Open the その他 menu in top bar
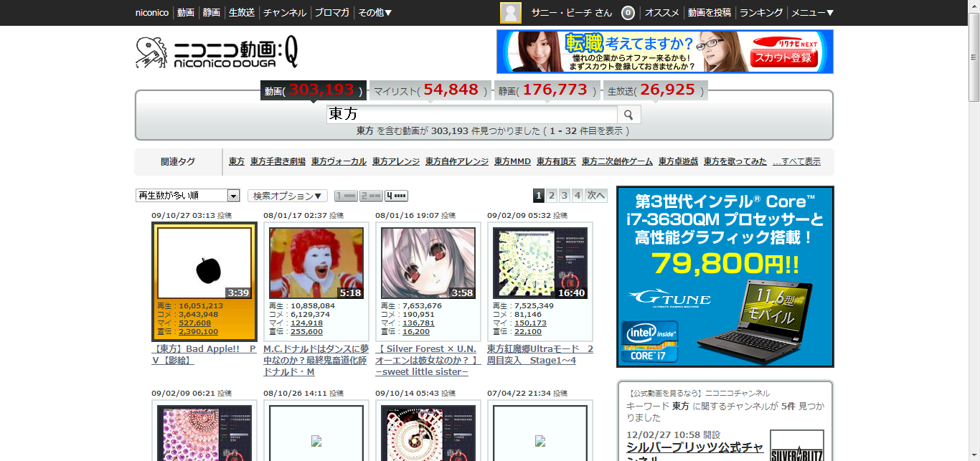This screenshot has height=461, width=980. tap(374, 13)
